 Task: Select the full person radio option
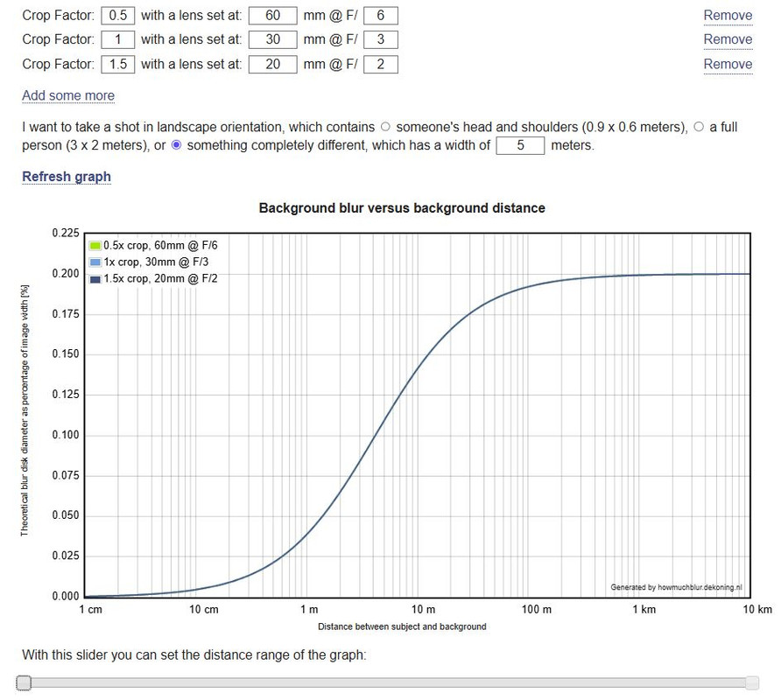point(699,127)
